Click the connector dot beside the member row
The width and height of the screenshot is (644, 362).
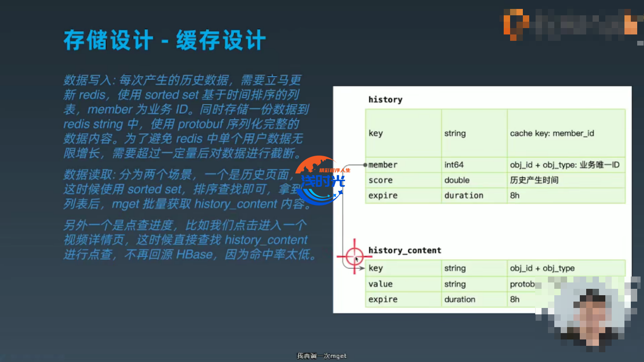click(x=365, y=165)
